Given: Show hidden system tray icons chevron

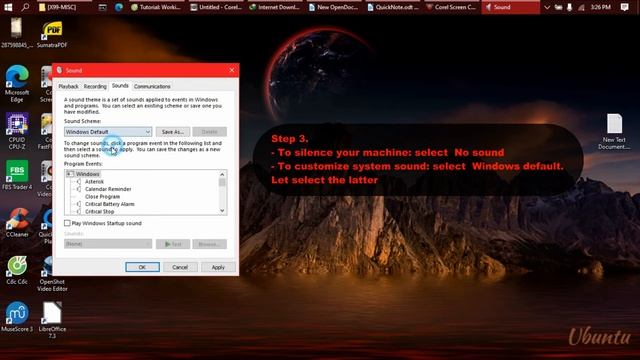Looking at the screenshot, I should tap(547, 7).
